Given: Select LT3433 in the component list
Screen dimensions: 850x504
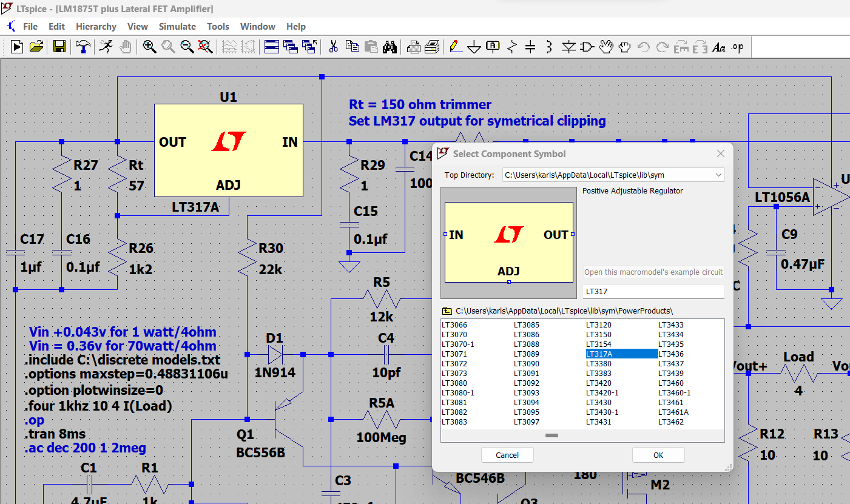Looking at the screenshot, I should tap(671, 325).
